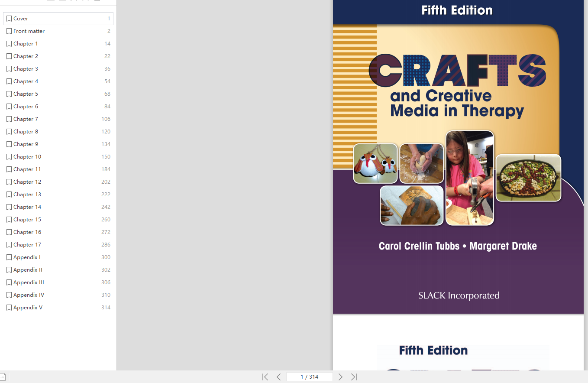The height and width of the screenshot is (383, 588).
Task: Go to the first page
Action: click(265, 377)
